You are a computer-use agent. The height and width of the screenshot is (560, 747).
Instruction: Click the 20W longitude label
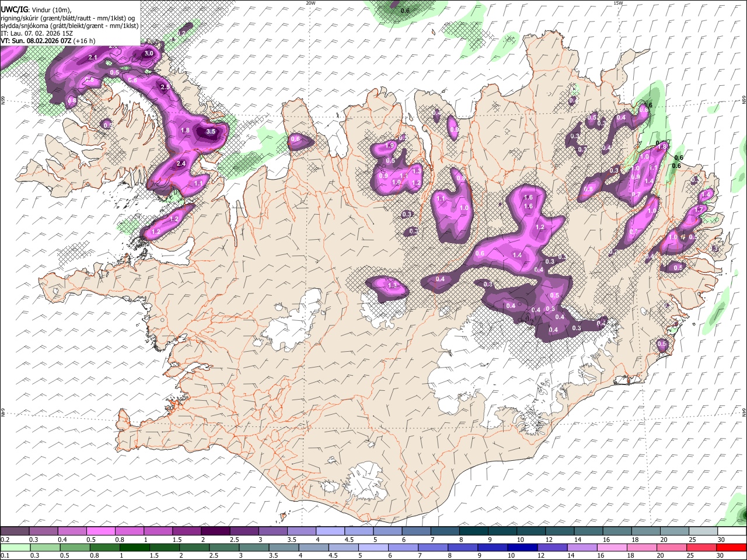tap(310, 3)
